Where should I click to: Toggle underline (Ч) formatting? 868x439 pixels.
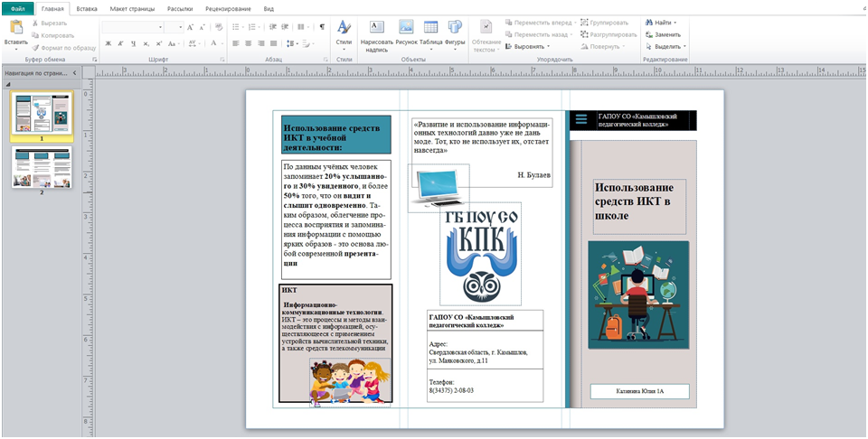(134, 43)
